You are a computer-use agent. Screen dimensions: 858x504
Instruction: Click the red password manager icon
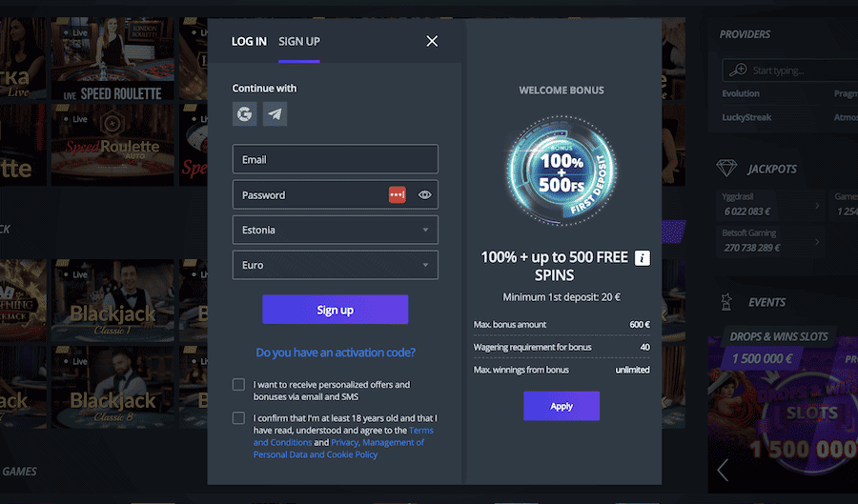pos(398,194)
